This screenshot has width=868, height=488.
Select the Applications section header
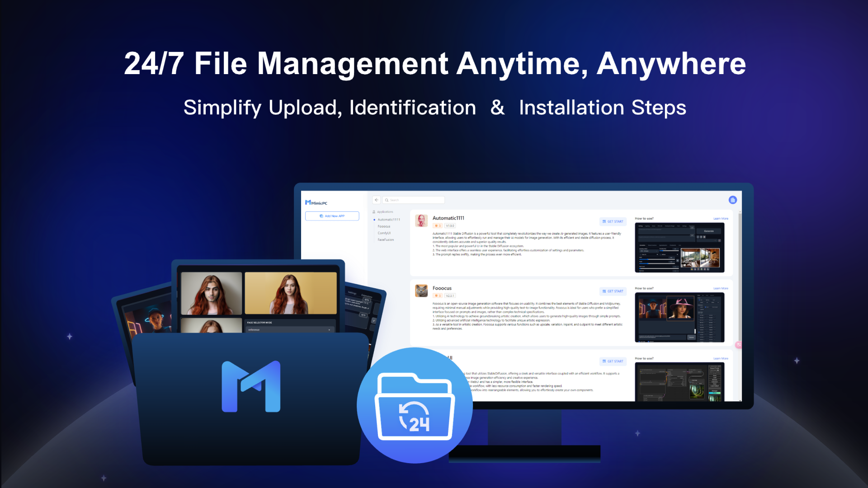click(383, 212)
